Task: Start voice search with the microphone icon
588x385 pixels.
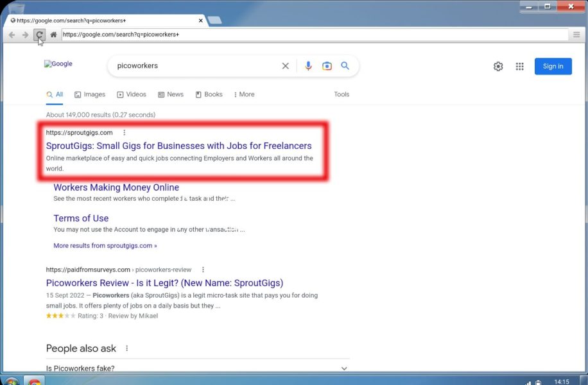Action: (308, 66)
